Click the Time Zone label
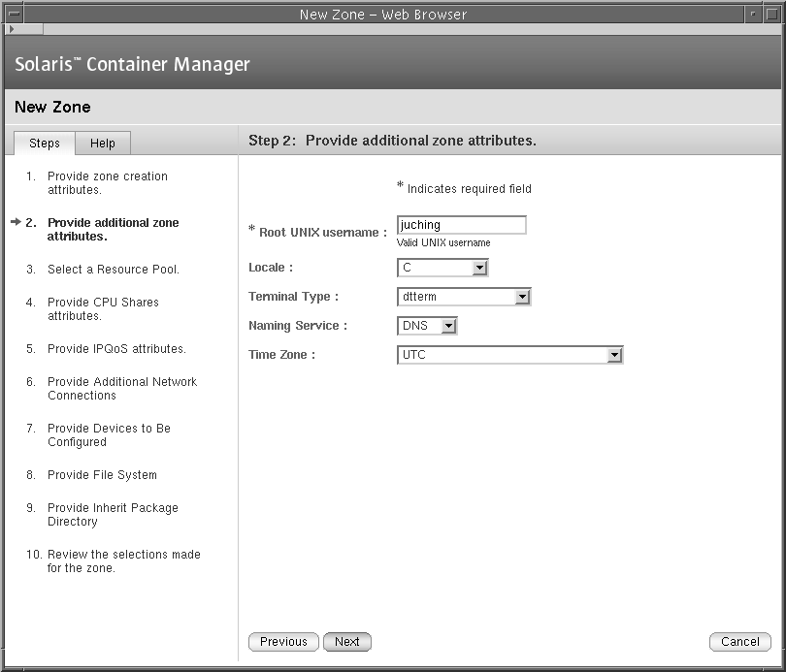786x672 pixels. point(281,355)
